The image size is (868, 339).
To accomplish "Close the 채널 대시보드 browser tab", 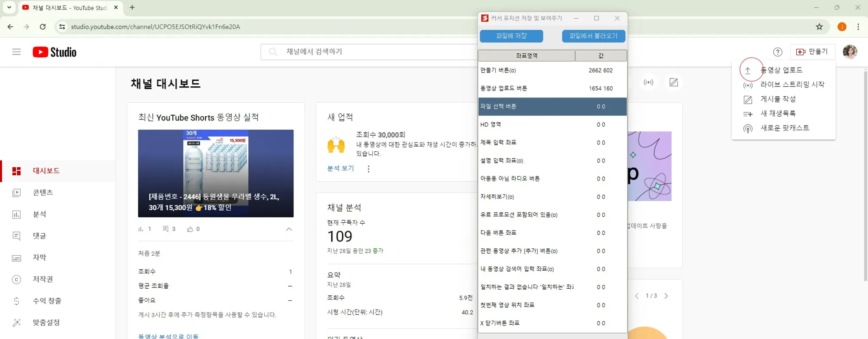I will [x=116, y=7].
